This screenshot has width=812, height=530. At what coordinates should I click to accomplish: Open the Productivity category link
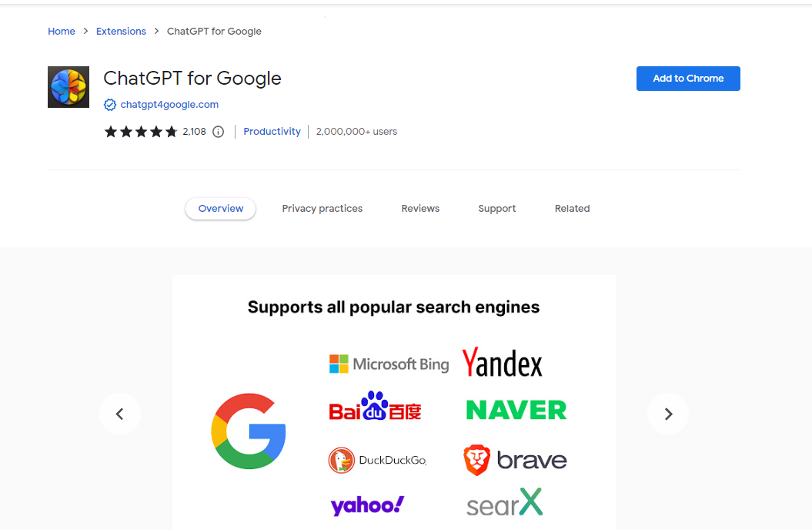pos(272,132)
